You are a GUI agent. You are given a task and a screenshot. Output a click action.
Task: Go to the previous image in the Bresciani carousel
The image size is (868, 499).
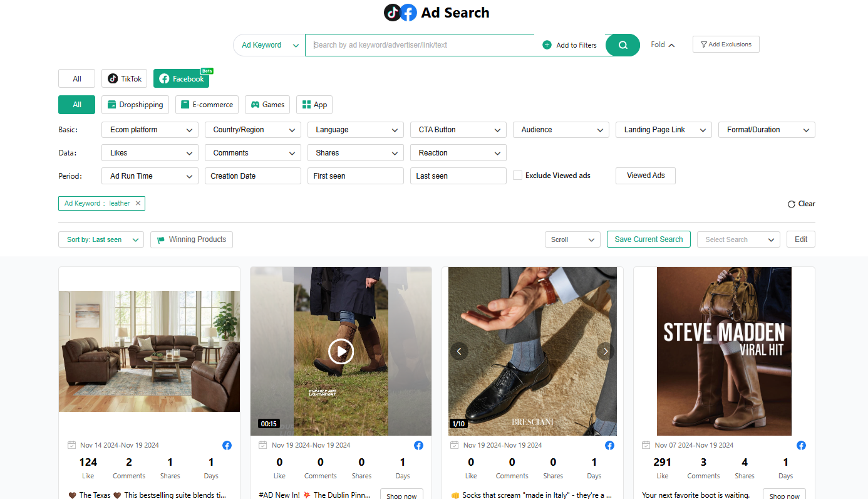tap(459, 351)
